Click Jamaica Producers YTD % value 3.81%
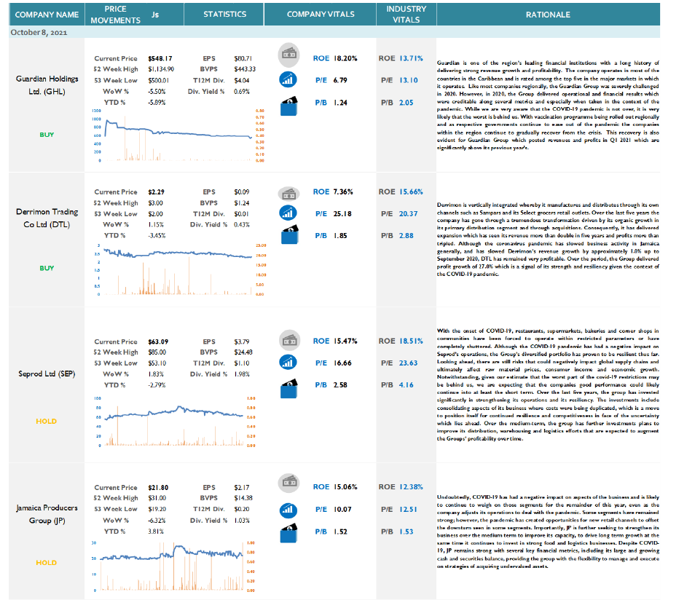 click(155, 532)
